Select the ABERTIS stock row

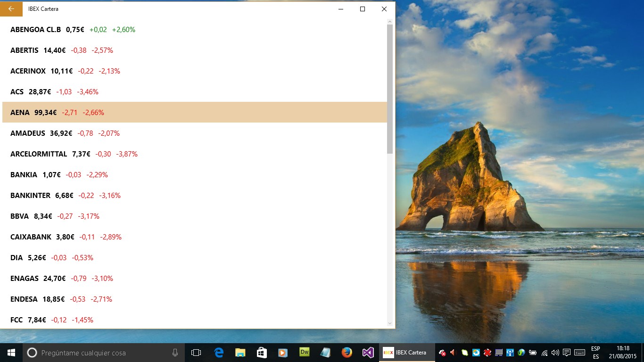[x=195, y=50]
